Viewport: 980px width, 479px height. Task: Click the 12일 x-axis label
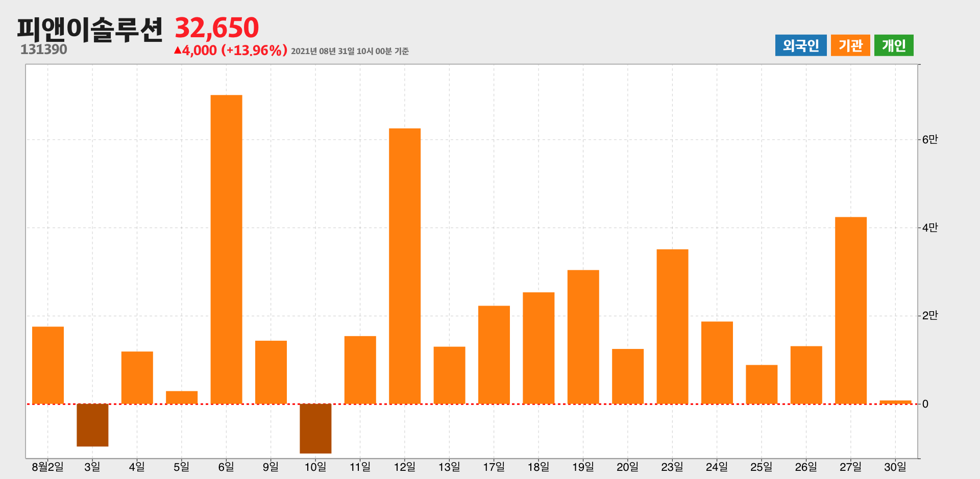[x=405, y=467]
